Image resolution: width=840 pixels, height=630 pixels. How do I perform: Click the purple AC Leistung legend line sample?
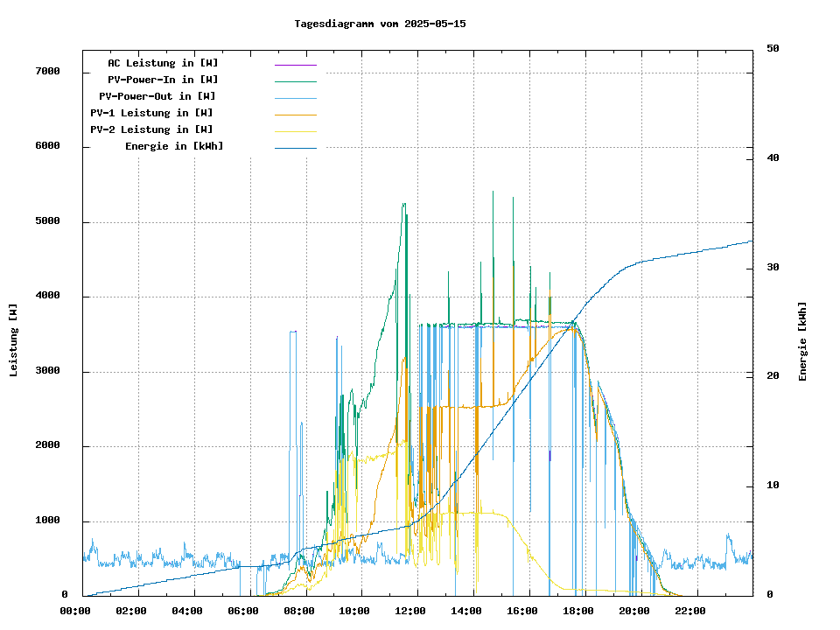tap(295, 65)
